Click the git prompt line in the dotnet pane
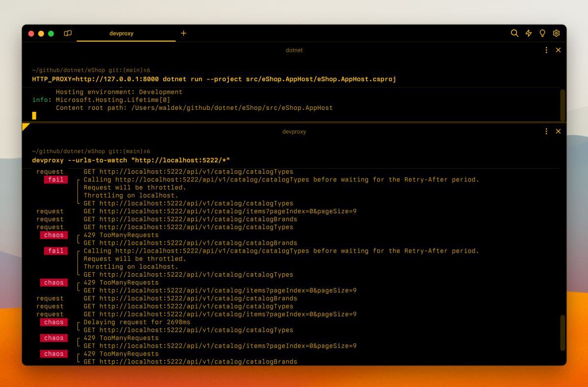The image size is (588, 387). point(91,70)
